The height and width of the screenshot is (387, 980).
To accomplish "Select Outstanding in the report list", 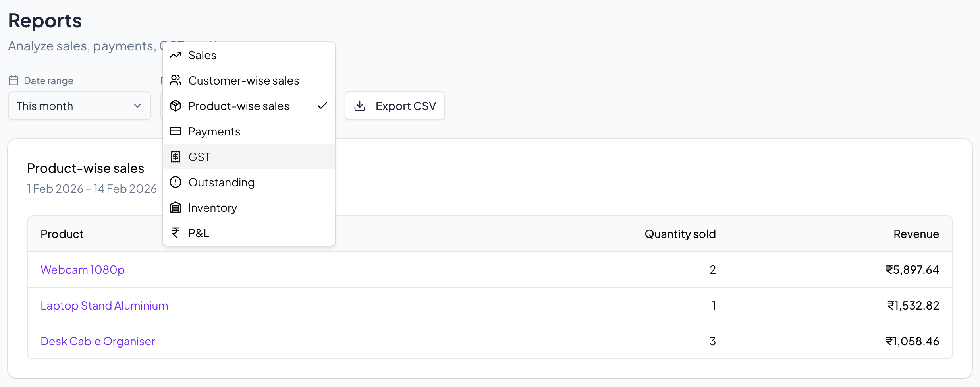I will [x=222, y=182].
